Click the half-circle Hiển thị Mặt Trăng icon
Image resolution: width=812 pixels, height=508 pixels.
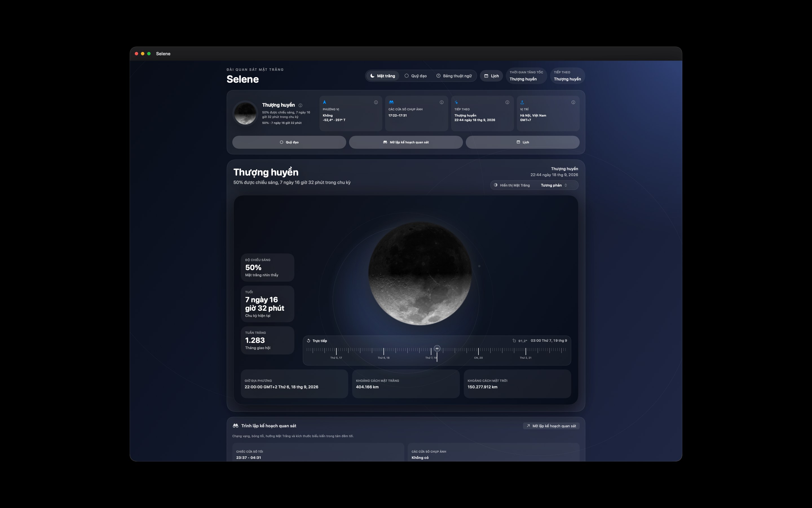point(496,185)
